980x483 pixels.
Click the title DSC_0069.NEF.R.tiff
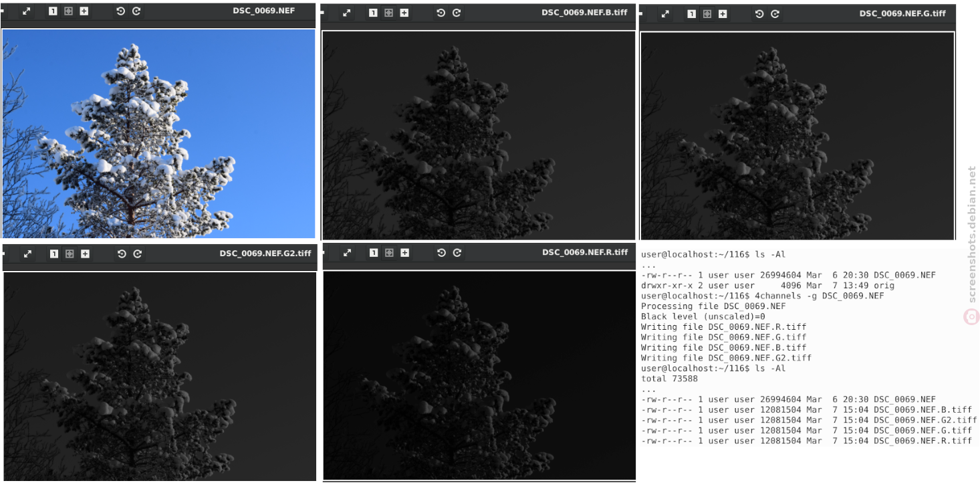point(585,252)
